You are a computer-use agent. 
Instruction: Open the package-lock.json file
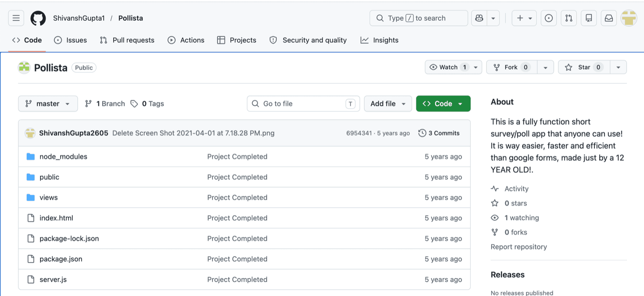coord(69,239)
